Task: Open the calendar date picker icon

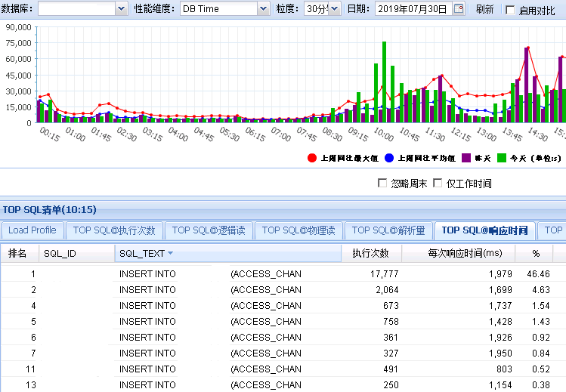Action: tap(458, 9)
